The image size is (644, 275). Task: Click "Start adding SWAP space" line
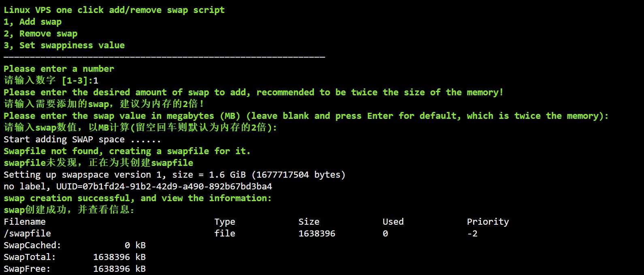82,140
